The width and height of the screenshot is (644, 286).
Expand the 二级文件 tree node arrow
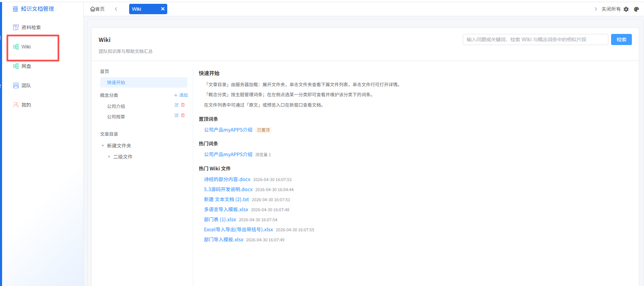[x=109, y=157]
